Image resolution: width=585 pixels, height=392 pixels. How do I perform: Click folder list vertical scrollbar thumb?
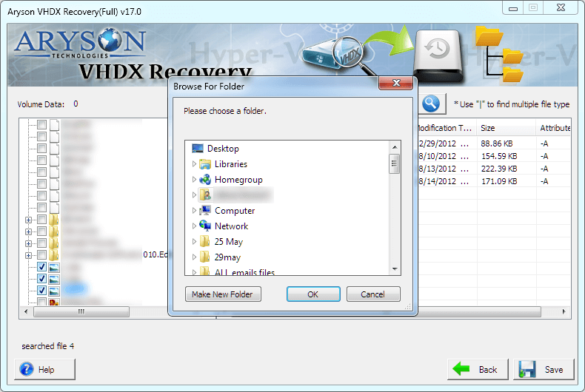[x=395, y=164]
